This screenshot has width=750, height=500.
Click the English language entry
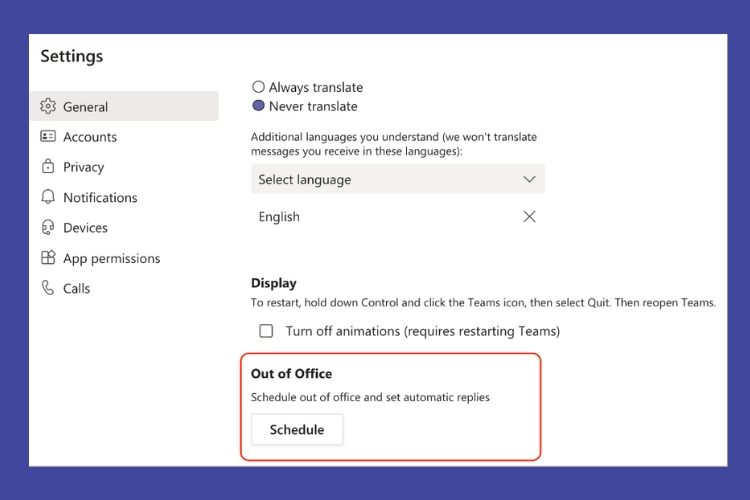[279, 217]
